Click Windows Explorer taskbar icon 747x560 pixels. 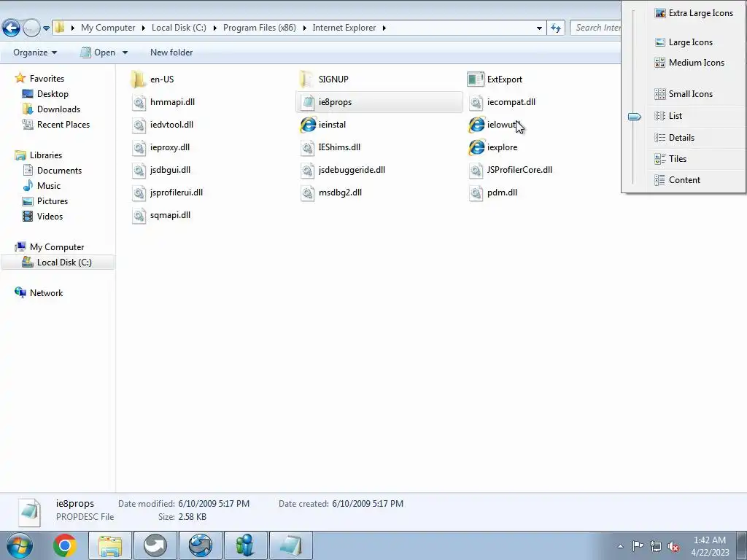coord(110,545)
